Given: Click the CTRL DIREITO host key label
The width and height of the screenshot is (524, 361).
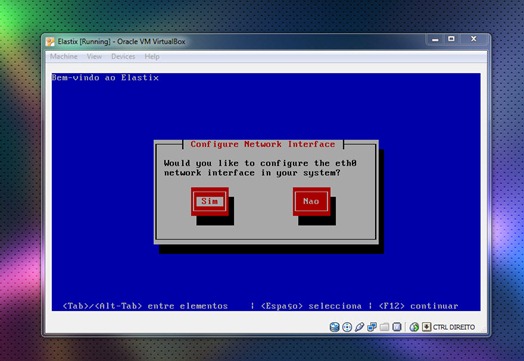Looking at the screenshot, I should (x=453, y=327).
